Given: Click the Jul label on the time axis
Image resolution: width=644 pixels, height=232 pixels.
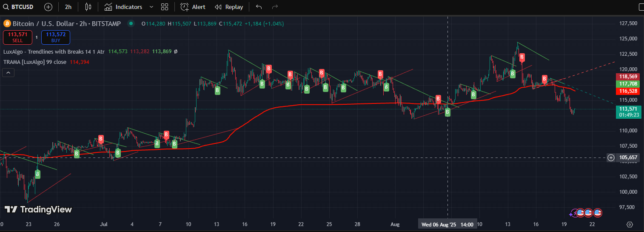Looking at the screenshot, I should pyautogui.click(x=104, y=224).
